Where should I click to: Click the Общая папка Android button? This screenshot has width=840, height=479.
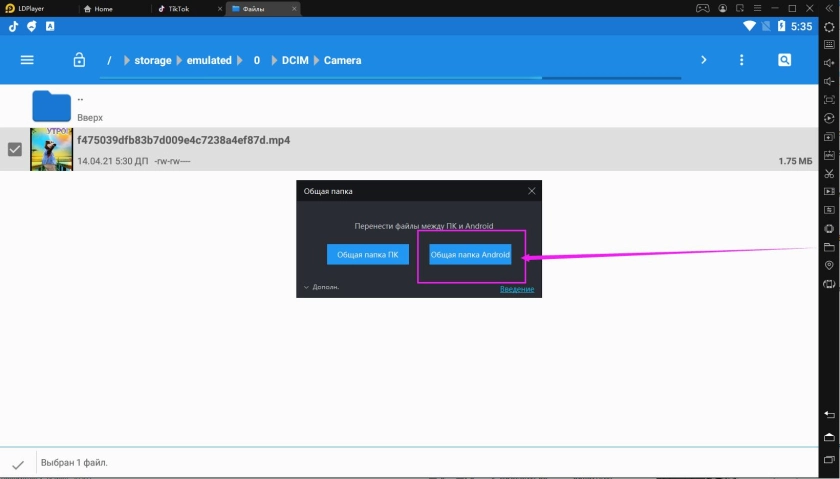(470, 255)
